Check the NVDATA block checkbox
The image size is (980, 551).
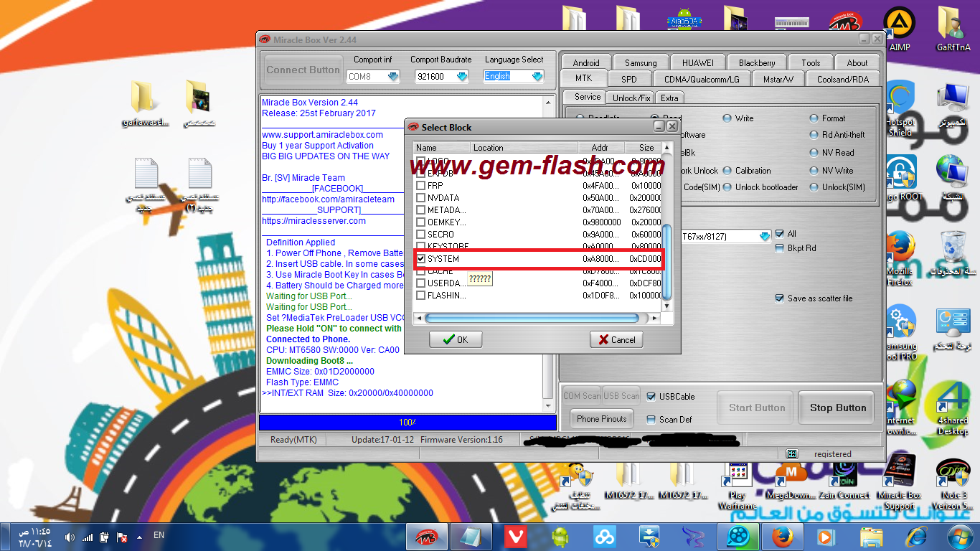coord(421,198)
